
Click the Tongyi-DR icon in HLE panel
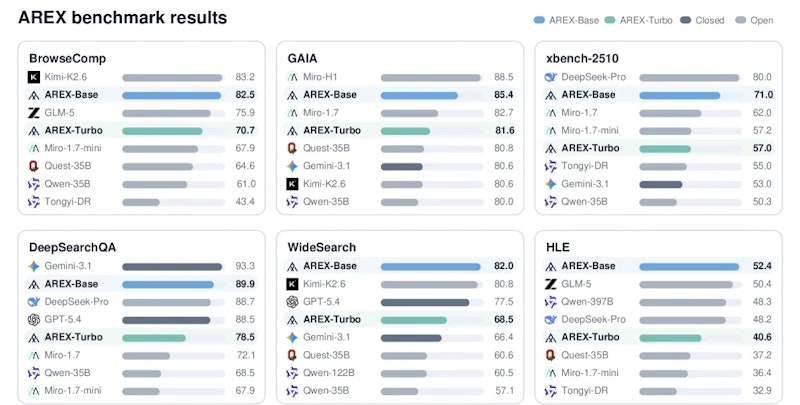tap(551, 391)
